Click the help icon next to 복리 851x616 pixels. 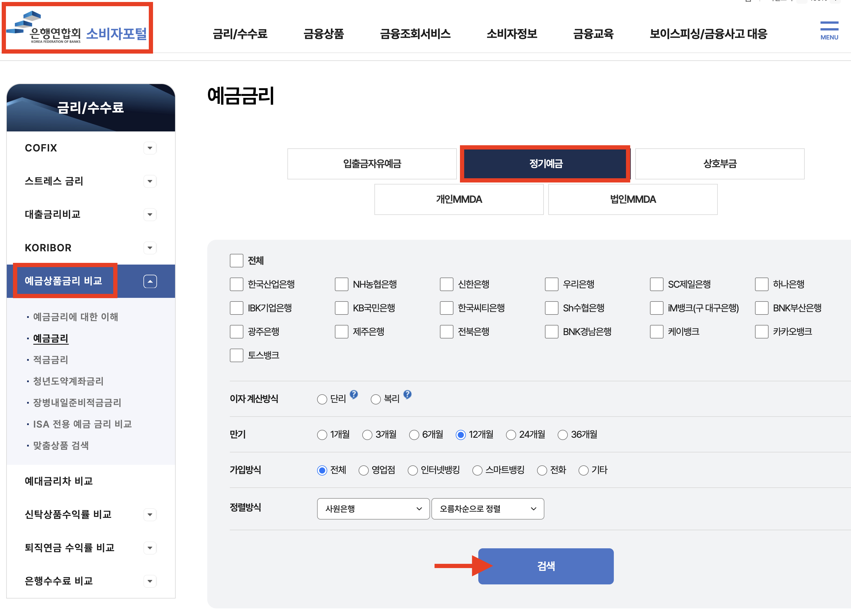tap(407, 394)
